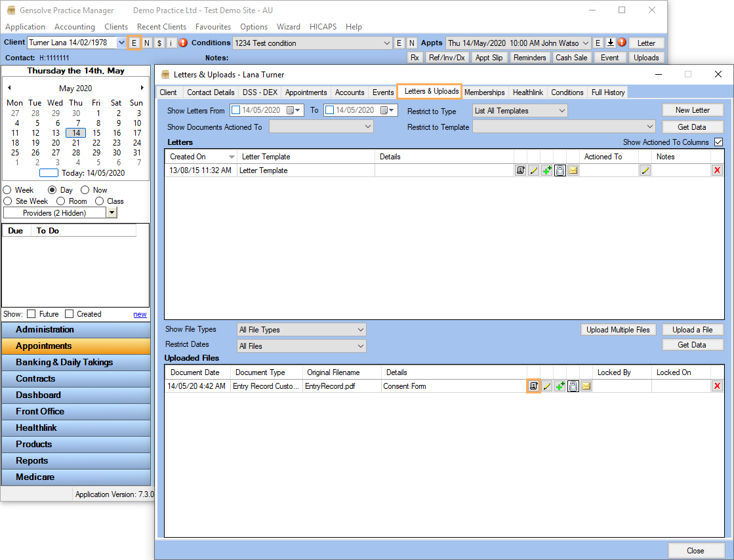This screenshot has width=734, height=560.
Task: Expand the Providers (2 Hidden) dropdown
Action: [112, 212]
